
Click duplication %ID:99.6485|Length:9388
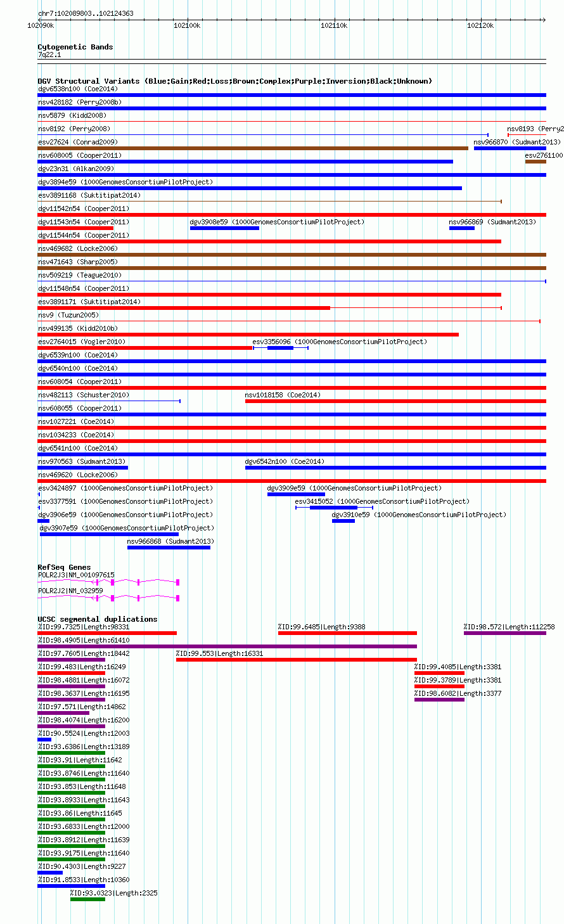(347, 633)
